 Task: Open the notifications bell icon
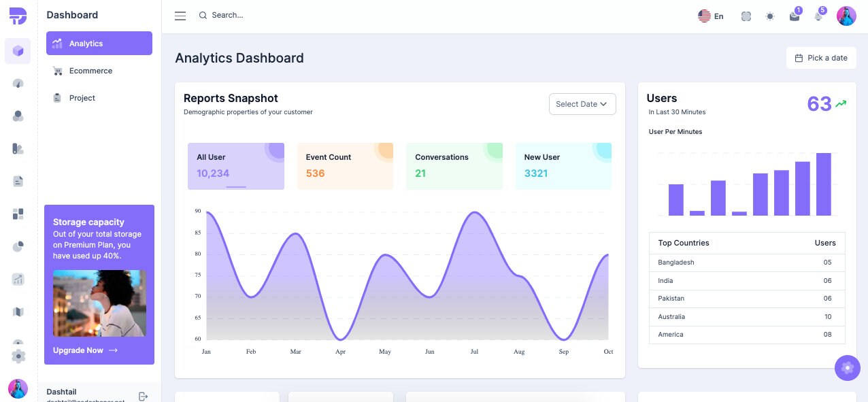818,16
